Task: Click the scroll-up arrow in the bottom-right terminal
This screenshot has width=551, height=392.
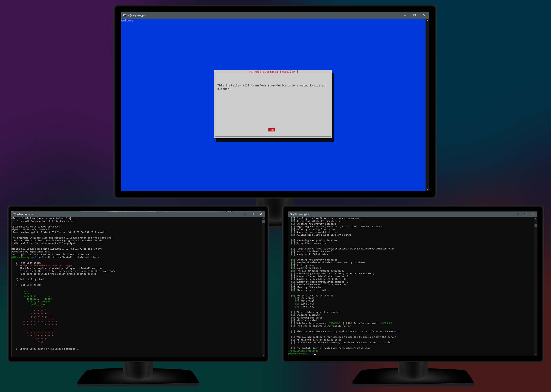Action: point(536,218)
